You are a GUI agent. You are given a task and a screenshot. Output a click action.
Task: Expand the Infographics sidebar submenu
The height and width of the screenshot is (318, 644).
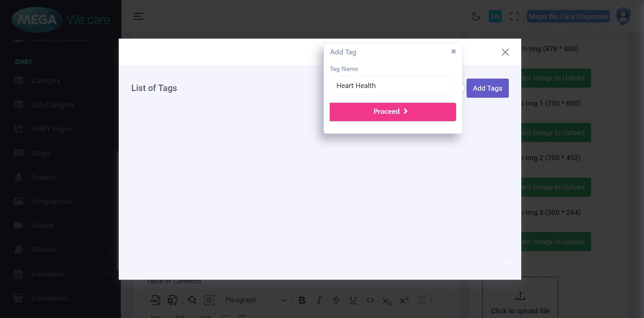click(x=62, y=201)
